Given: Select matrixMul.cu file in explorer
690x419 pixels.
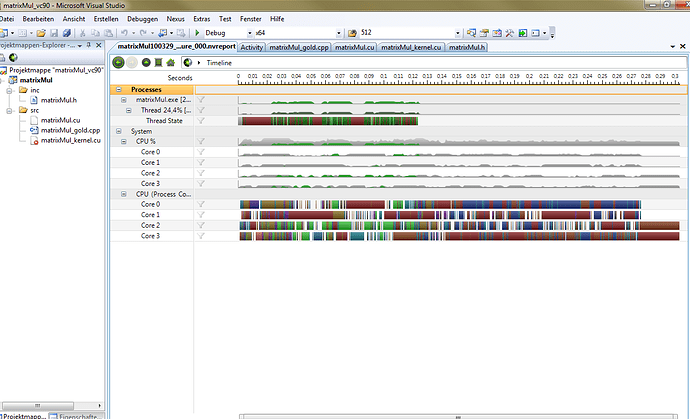Looking at the screenshot, I should click(x=60, y=120).
